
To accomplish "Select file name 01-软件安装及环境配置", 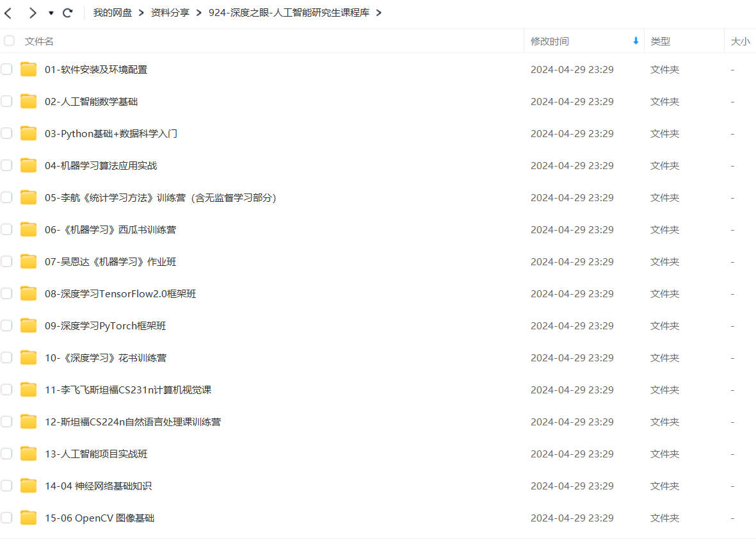I will click(96, 69).
